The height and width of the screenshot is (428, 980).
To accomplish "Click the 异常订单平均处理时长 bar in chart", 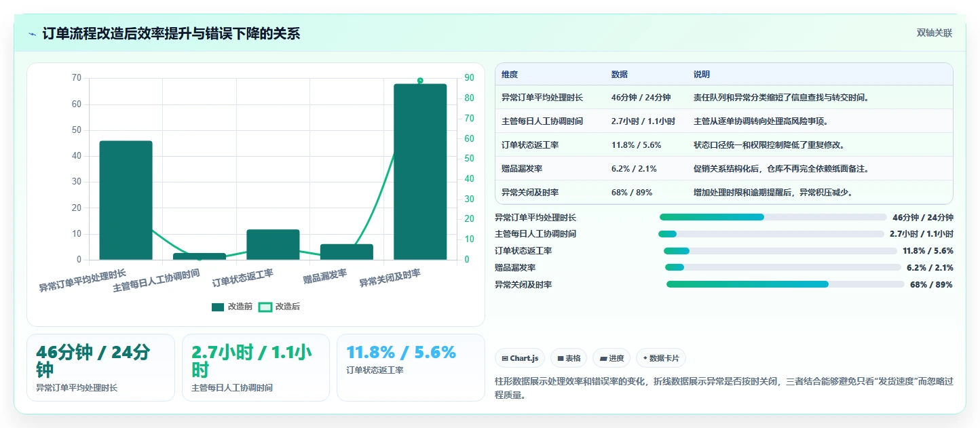I will 126,200.
